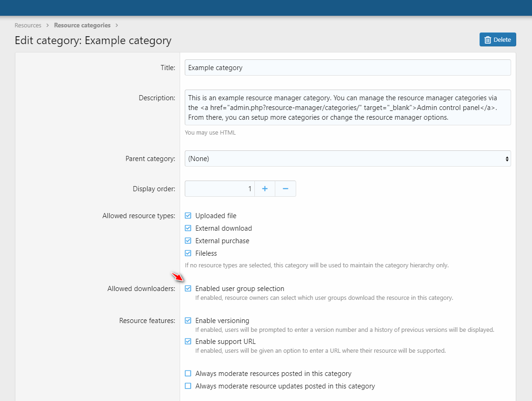532x401 pixels.
Task: Check always moderate resource updates option
Action: [x=188, y=386]
